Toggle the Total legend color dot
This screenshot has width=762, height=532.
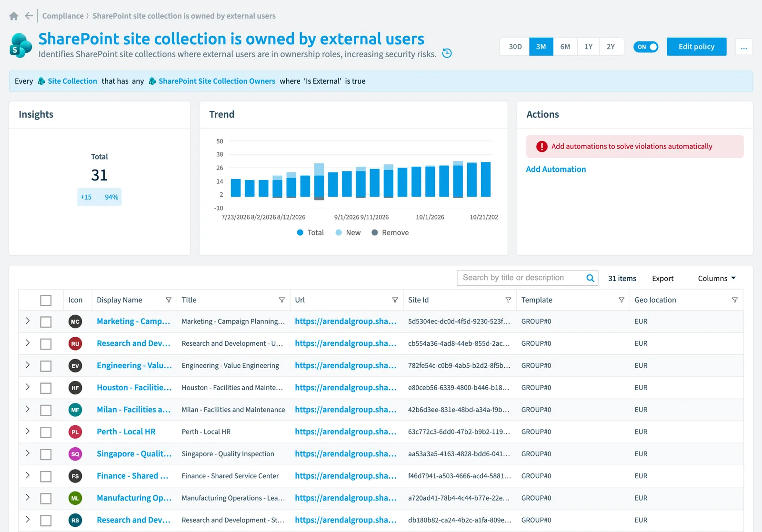click(x=300, y=232)
